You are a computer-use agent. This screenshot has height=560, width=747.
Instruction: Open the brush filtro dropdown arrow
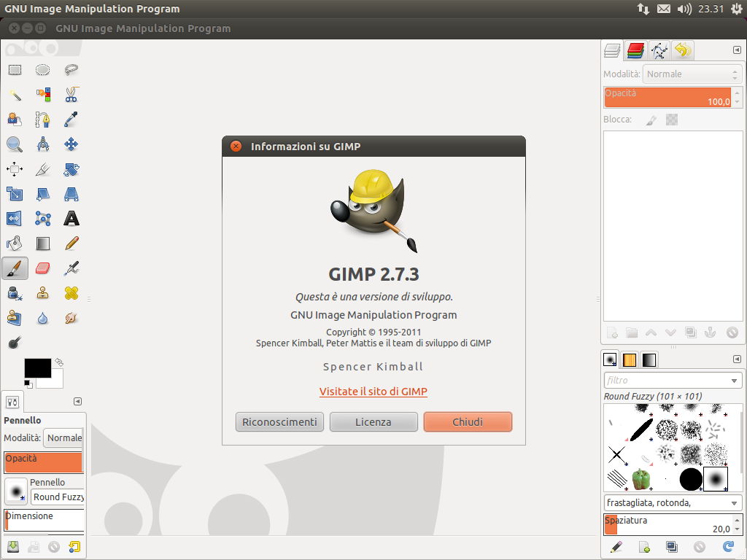(734, 381)
